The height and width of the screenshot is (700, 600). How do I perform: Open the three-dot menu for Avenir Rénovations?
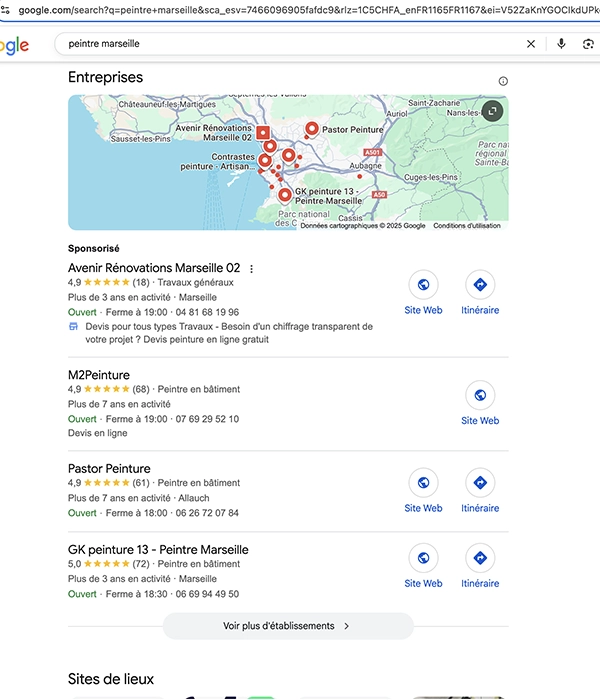pos(251,269)
